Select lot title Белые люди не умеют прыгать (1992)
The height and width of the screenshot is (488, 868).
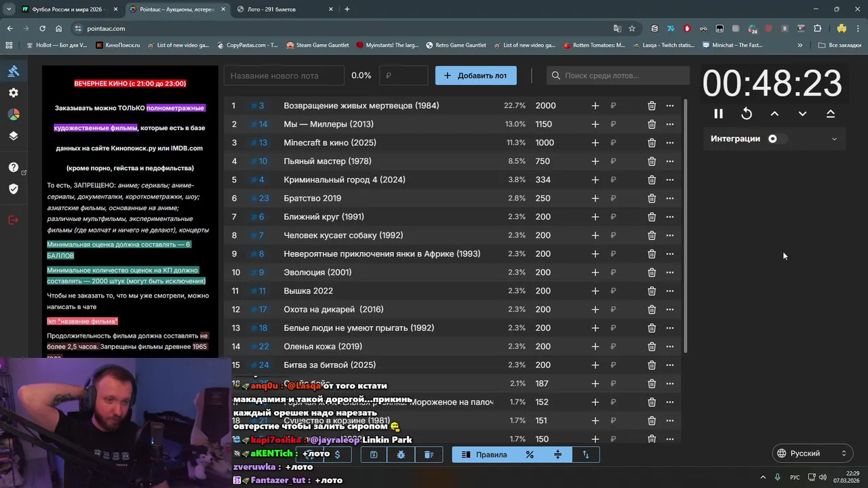(x=359, y=328)
